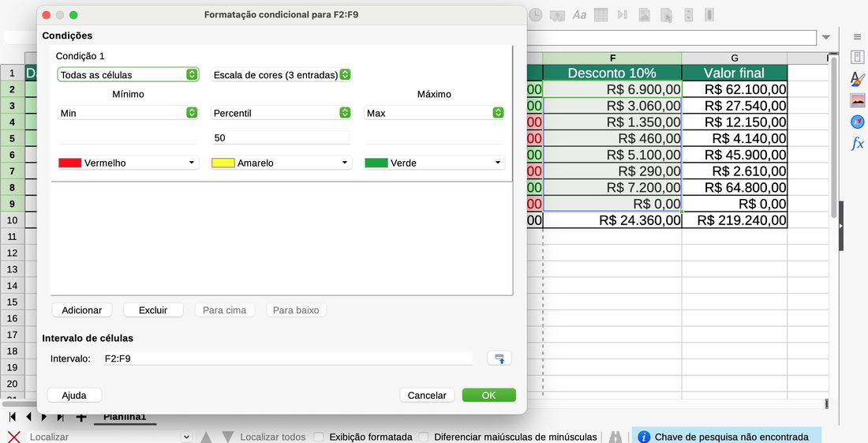The image size is (868, 443).
Task: Click the Ajuda button
Action: pyautogui.click(x=74, y=396)
